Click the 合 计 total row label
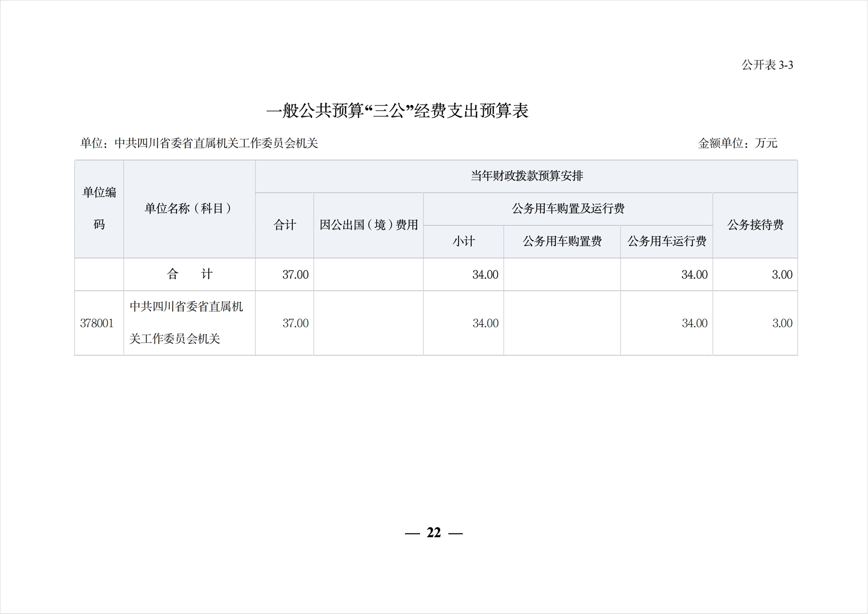Screen dimensions: 868x614 click(189, 274)
